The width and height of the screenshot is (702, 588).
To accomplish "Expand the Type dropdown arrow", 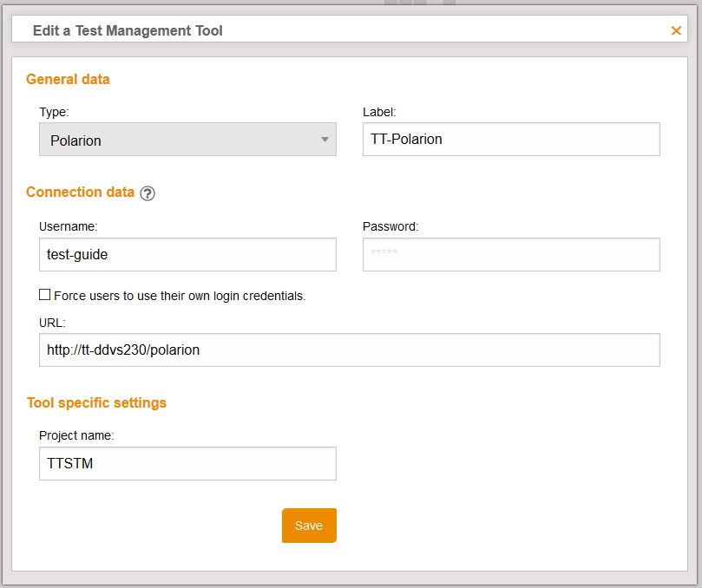I will pyautogui.click(x=325, y=140).
